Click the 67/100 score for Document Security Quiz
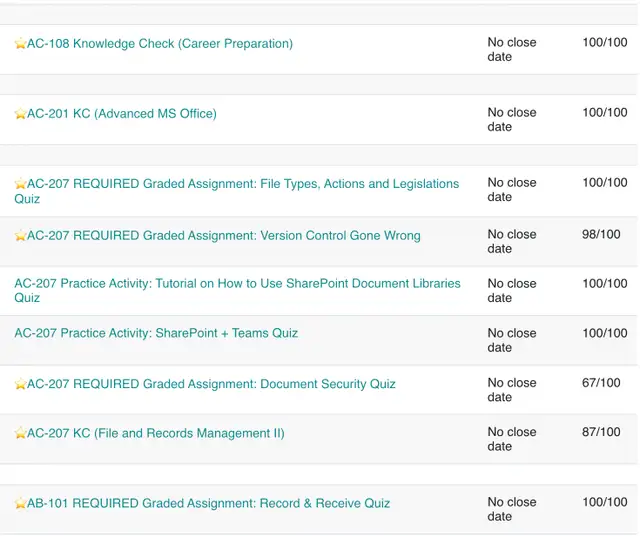640x536 pixels. tap(601, 383)
